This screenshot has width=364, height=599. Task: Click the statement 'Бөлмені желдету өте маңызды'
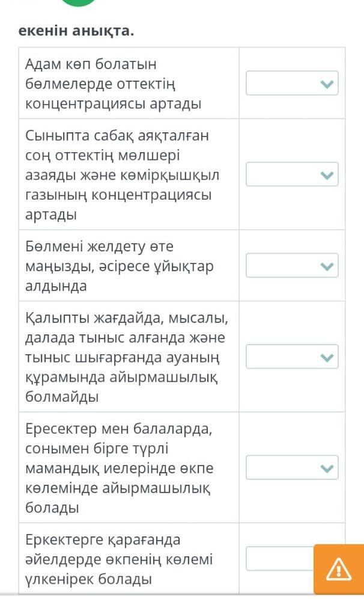click(120, 266)
